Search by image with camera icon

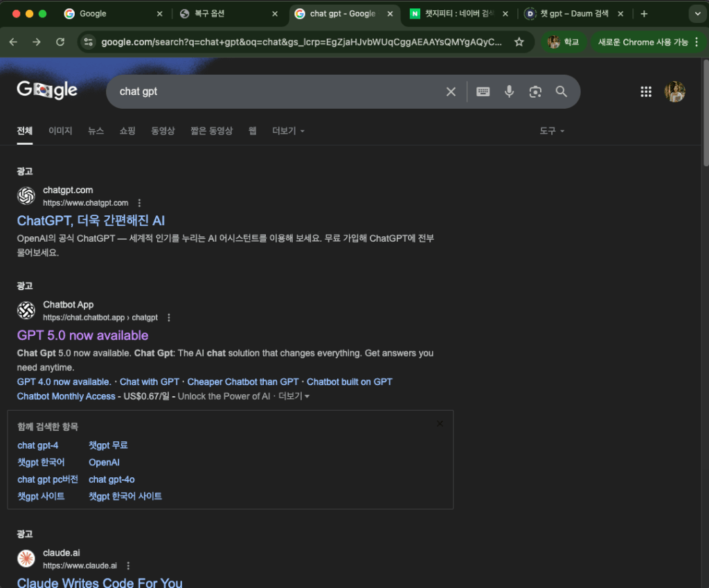point(535,92)
